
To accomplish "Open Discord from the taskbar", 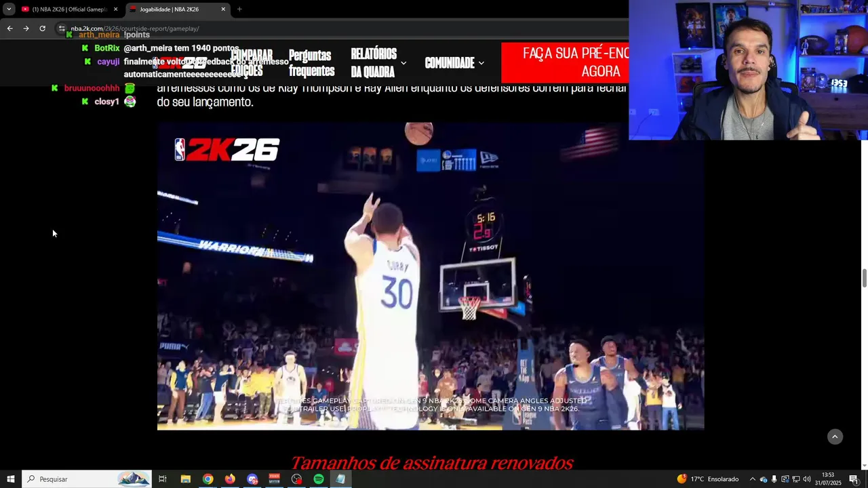I will coord(252,479).
